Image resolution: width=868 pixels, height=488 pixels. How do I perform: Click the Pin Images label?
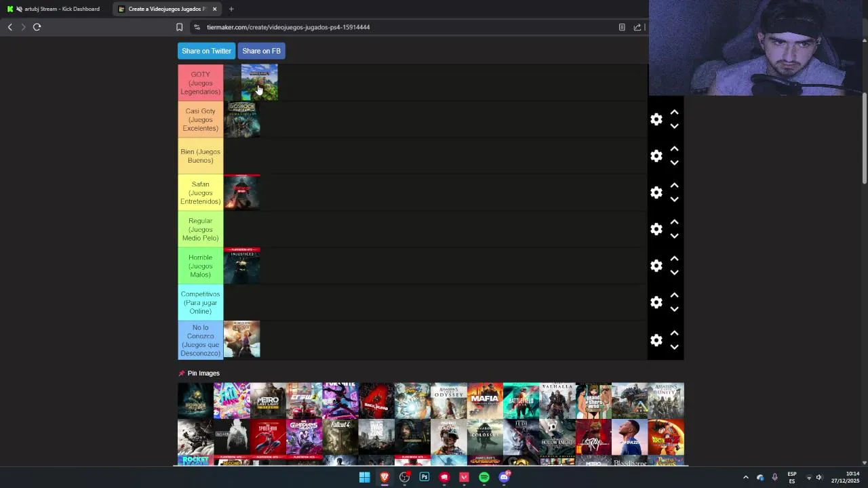203,373
